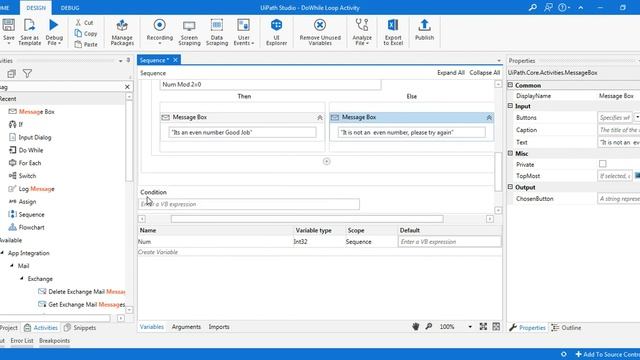Click Remove Unused Variables
Screen dimensions: 640x360
pyautogui.click(x=320, y=32)
